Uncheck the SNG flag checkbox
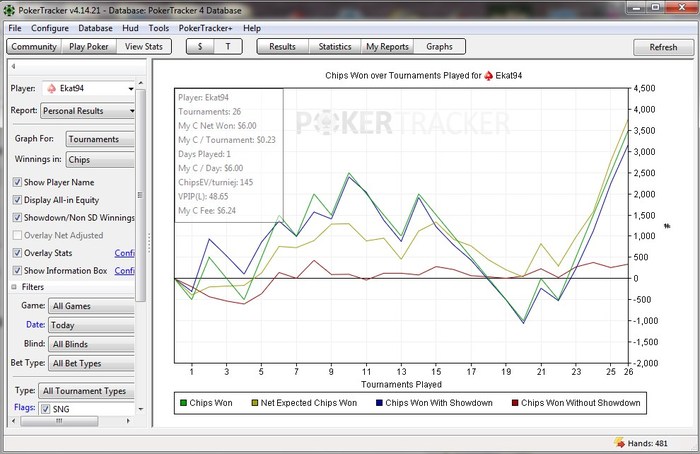Screen dimensions: 700x454 pos(46,409)
